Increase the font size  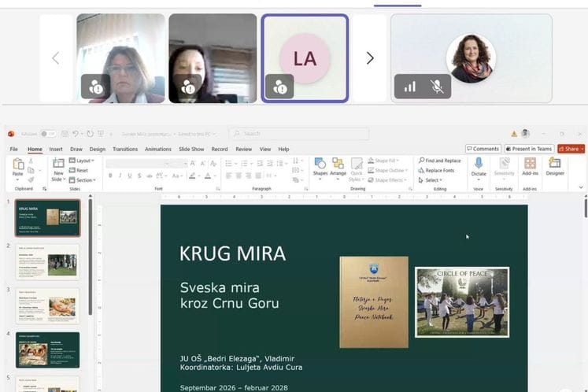click(x=193, y=163)
